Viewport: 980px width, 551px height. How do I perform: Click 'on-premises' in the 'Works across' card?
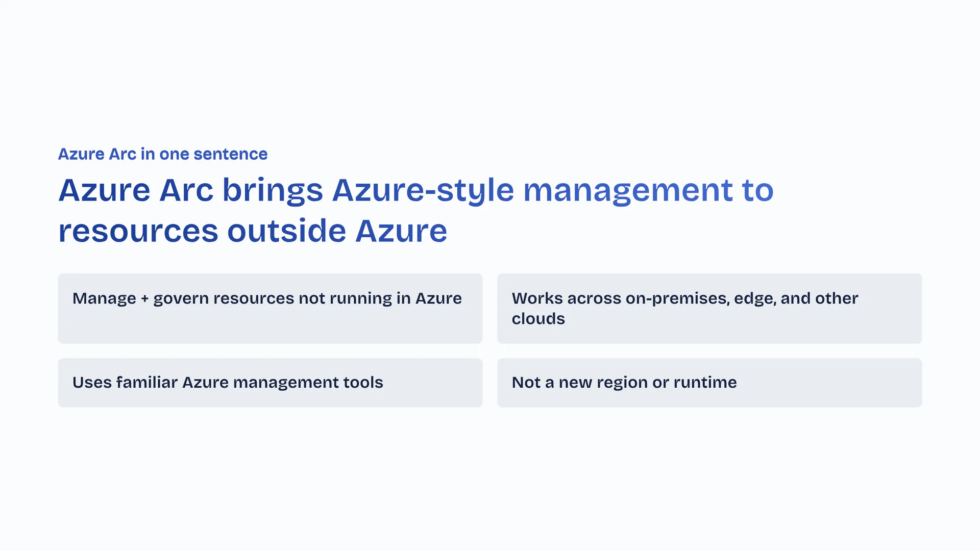click(x=677, y=298)
